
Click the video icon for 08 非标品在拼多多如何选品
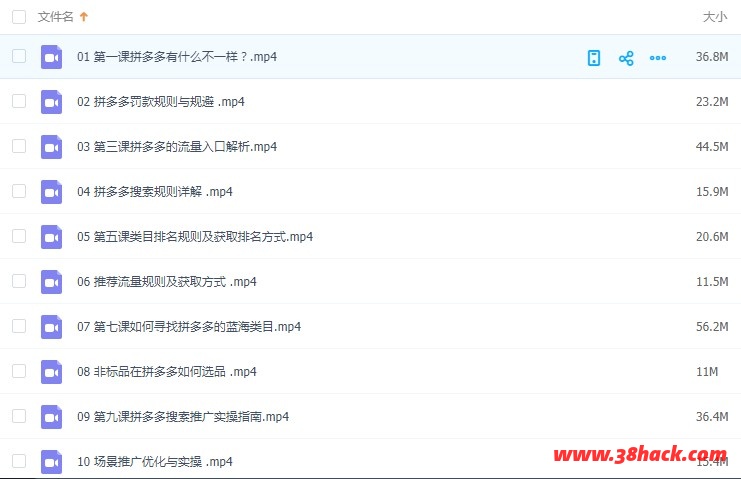(x=52, y=372)
